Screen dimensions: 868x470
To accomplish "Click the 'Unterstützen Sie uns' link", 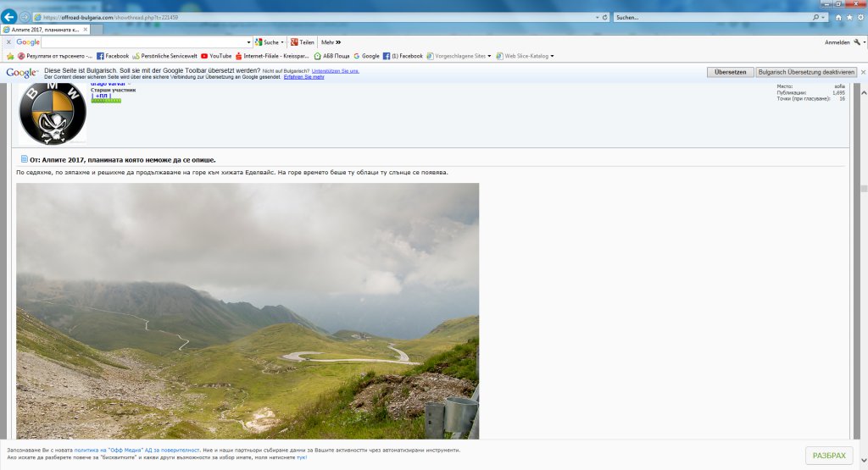I will click(336, 71).
